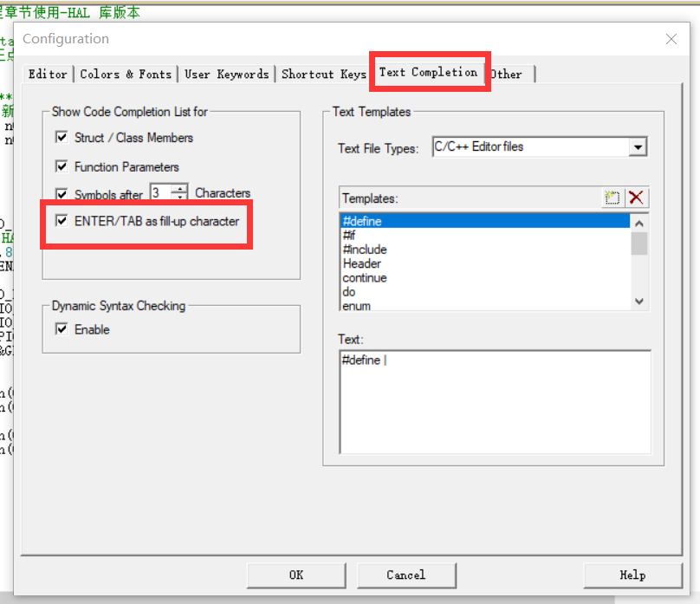Switch to the Other tab
Viewport: 700px width, 604px height.
point(509,75)
